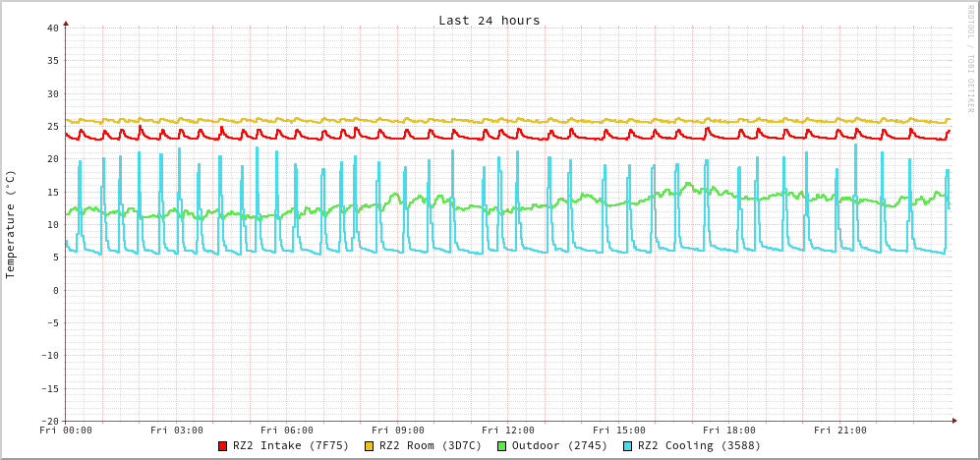Select the 'RZ2 Intake (7F75)' legend label
The width and height of the screenshot is (980, 460).
point(291,446)
